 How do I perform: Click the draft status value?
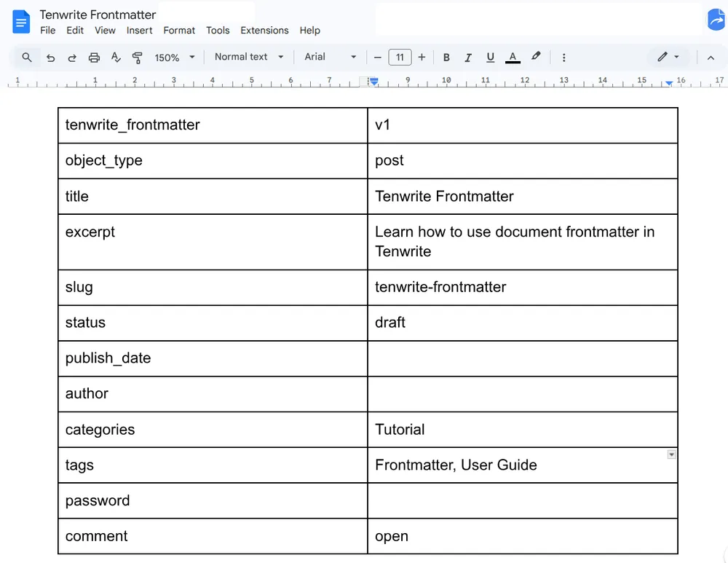pos(390,323)
